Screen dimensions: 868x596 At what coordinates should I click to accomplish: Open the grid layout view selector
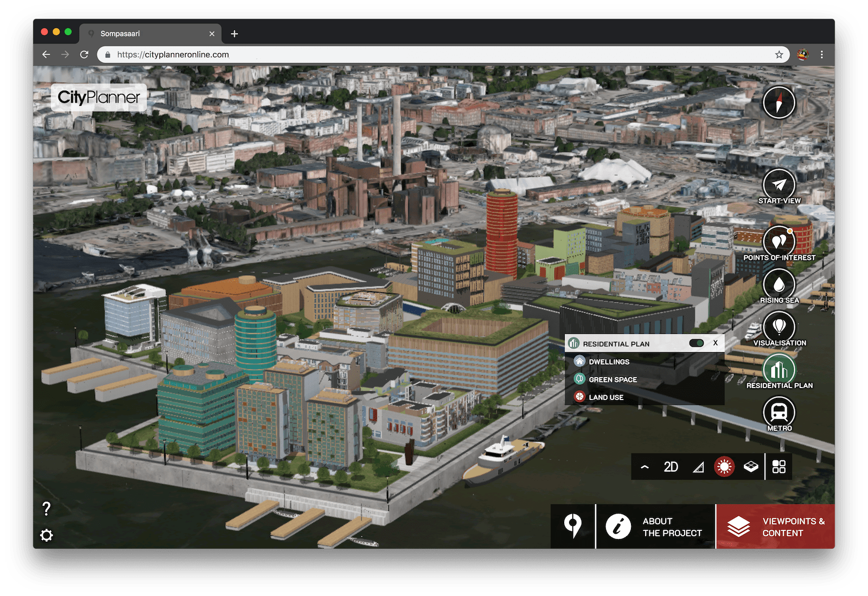pos(779,466)
